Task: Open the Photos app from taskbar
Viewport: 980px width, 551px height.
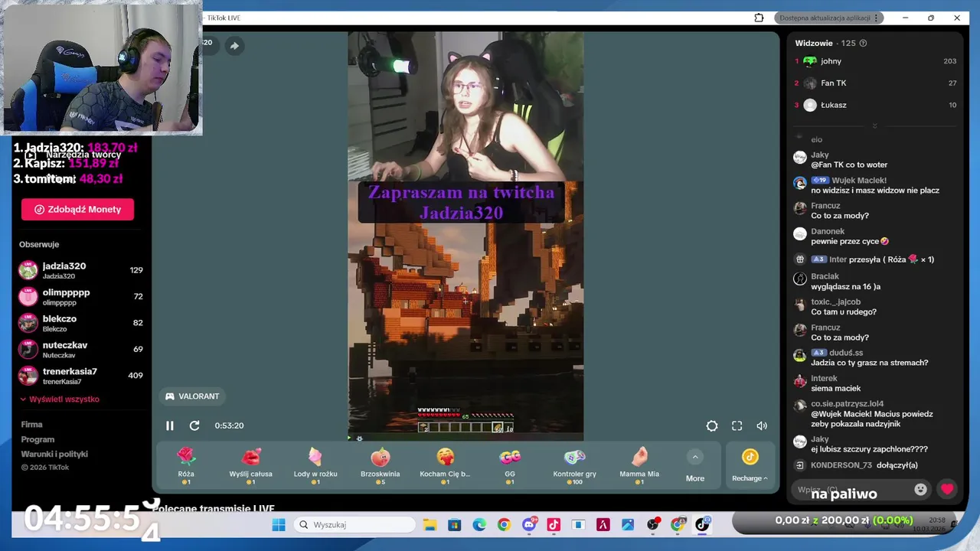Action: pyautogui.click(x=628, y=524)
